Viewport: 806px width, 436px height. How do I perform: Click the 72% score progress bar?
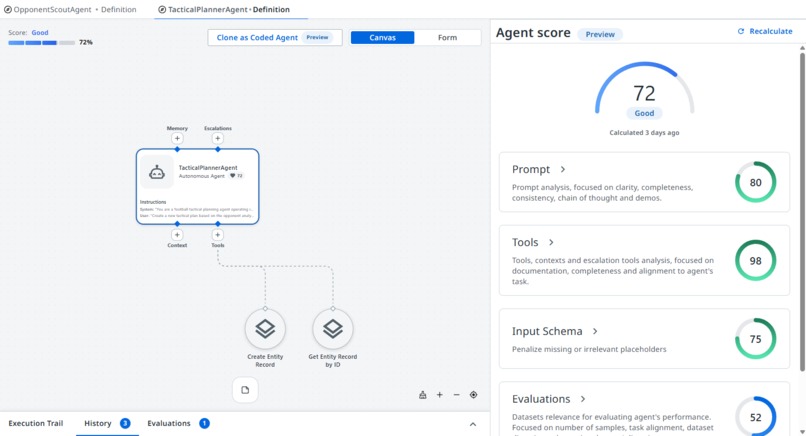41,43
